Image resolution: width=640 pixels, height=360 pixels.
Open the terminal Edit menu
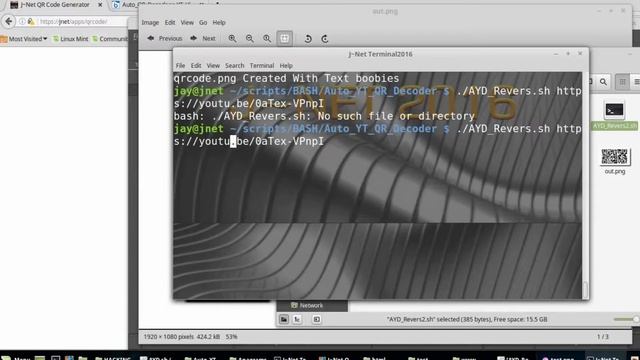click(196, 65)
